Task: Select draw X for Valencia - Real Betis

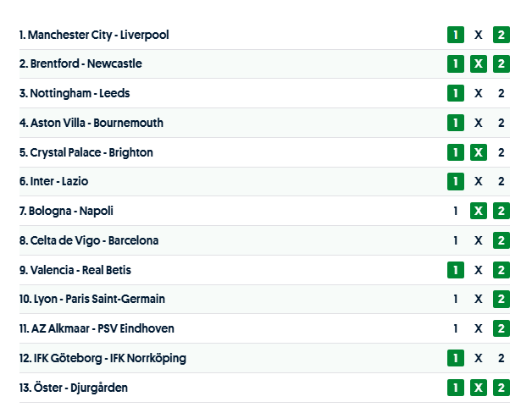Action: (x=479, y=270)
